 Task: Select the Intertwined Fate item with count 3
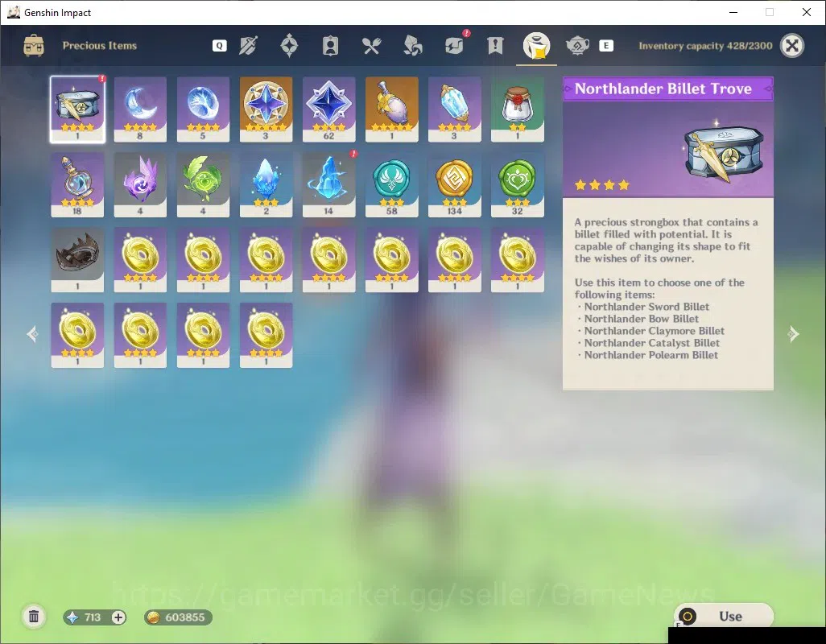tap(266, 109)
